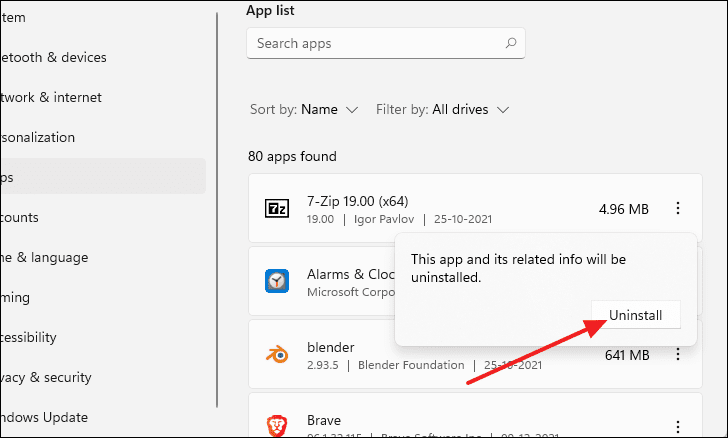Open Bluetooth & devices settings
Image resolution: width=728 pixels, height=438 pixels.
tap(53, 57)
